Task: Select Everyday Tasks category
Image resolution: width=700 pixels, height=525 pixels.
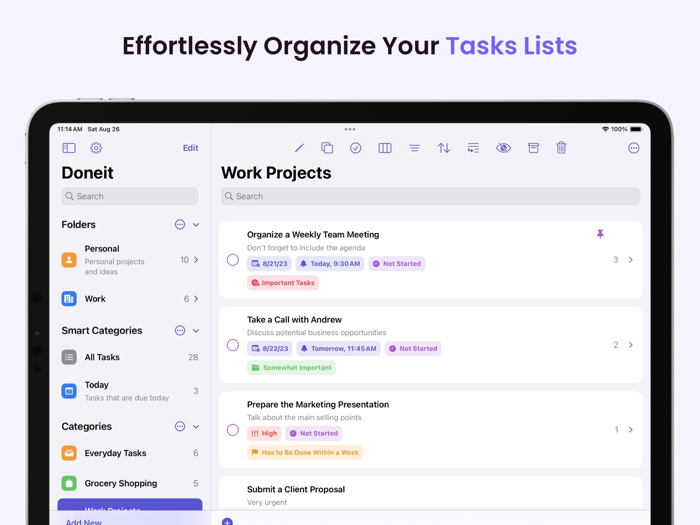Action: pyautogui.click(x=130, y=453)
